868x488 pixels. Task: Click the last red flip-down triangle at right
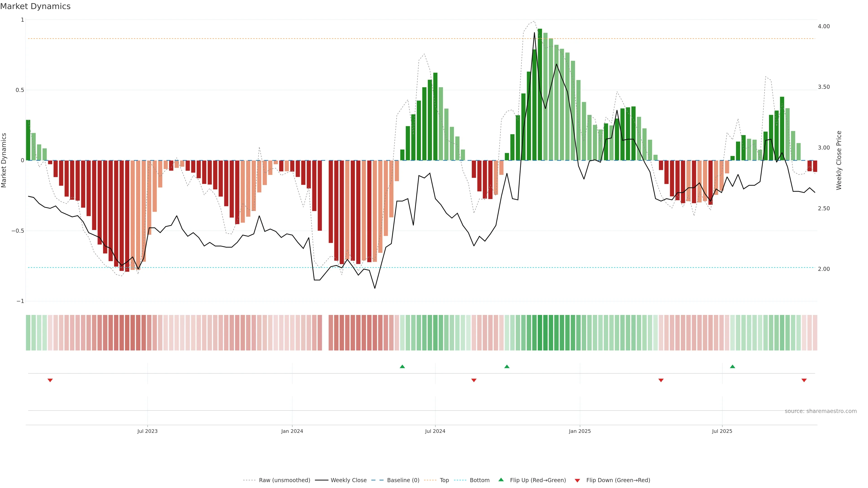[x=804, y=380]
